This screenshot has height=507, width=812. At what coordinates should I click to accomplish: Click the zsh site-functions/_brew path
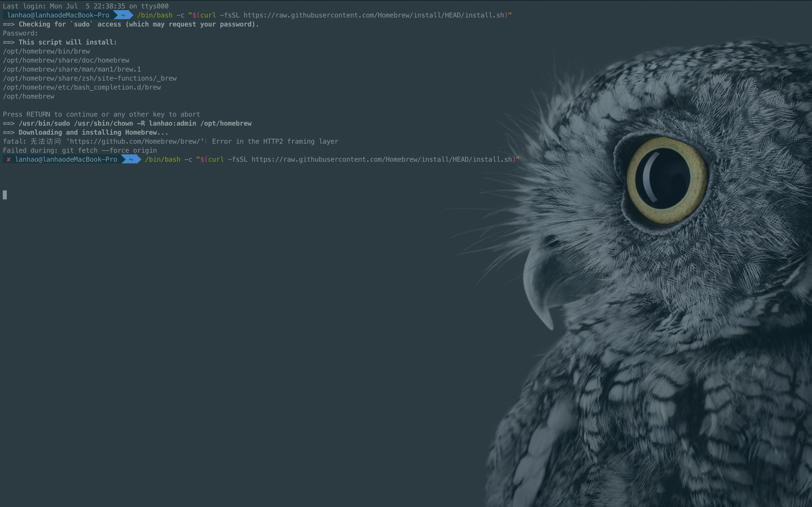(x=90, y=79)
